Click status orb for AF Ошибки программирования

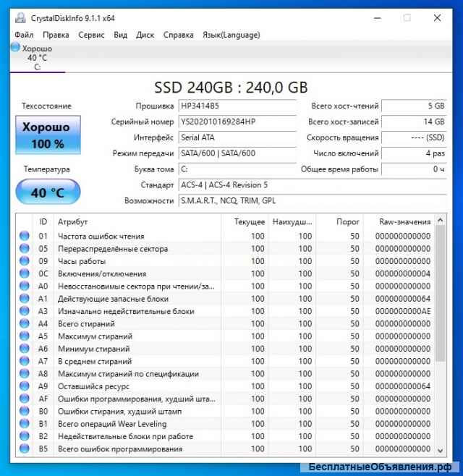click(25, 399)
